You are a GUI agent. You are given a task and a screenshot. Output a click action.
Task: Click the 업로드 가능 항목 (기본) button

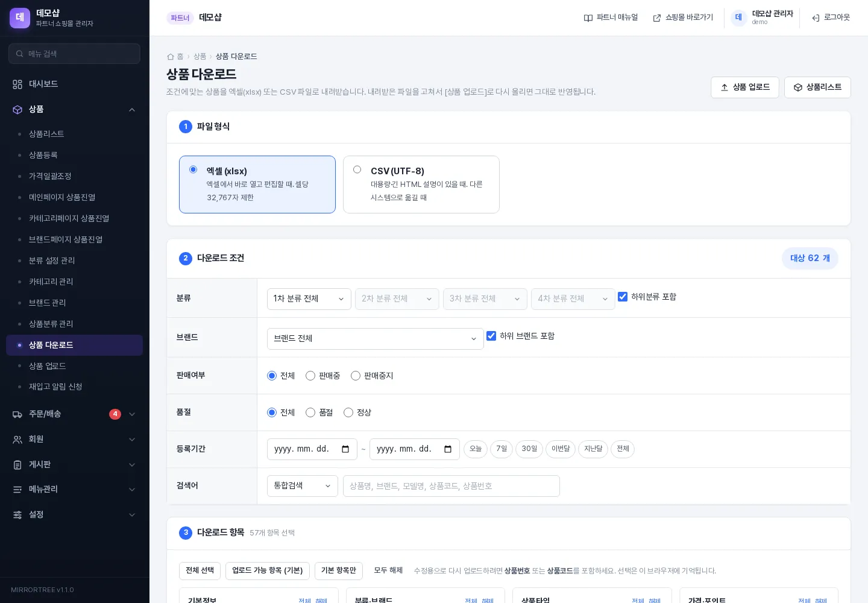(268, 571)
